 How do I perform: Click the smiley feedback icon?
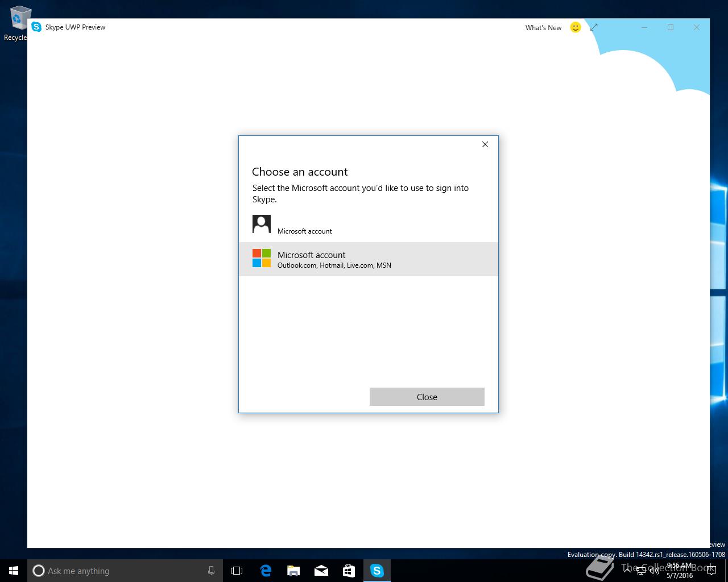pos(576,27)
